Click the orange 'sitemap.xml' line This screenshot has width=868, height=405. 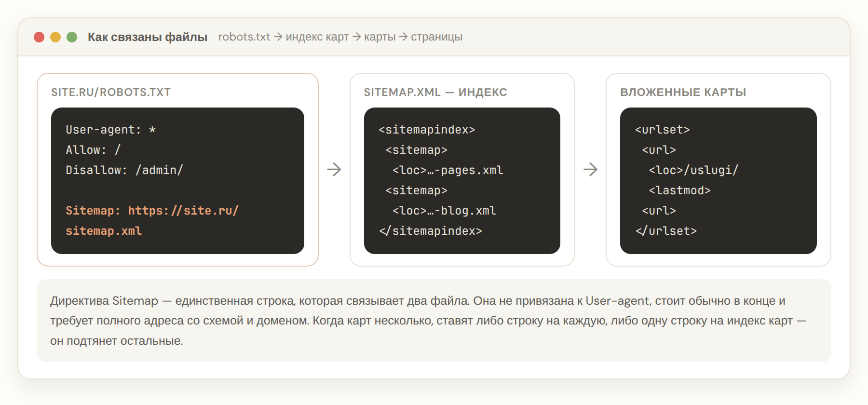(x=104, y=231)
